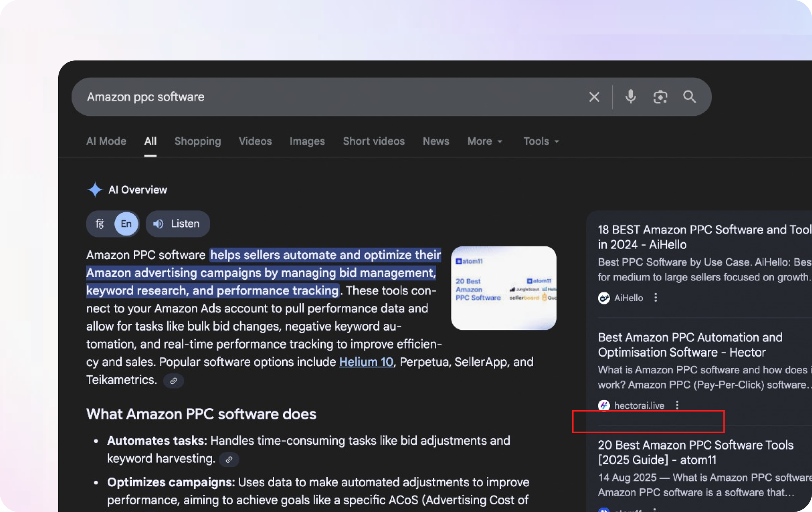This screenshot has height=512, width=812.
Task: Open the Tools dropdown
Action: 541,141
